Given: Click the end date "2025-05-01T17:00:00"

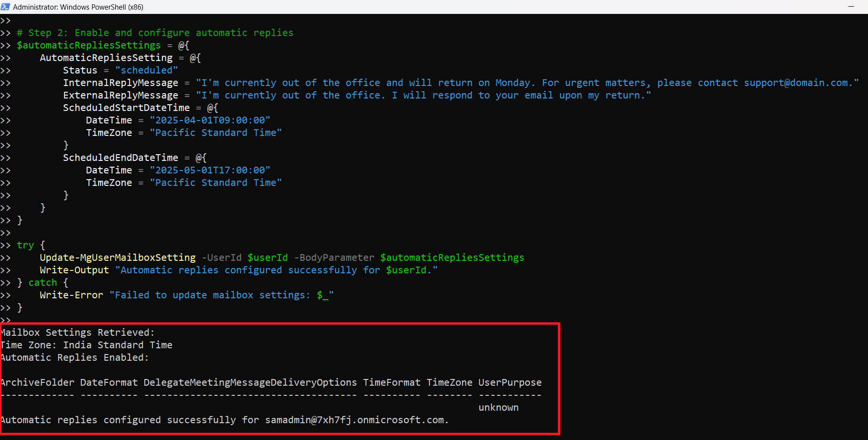Looking at the screenshot, I should coord(210,170).
